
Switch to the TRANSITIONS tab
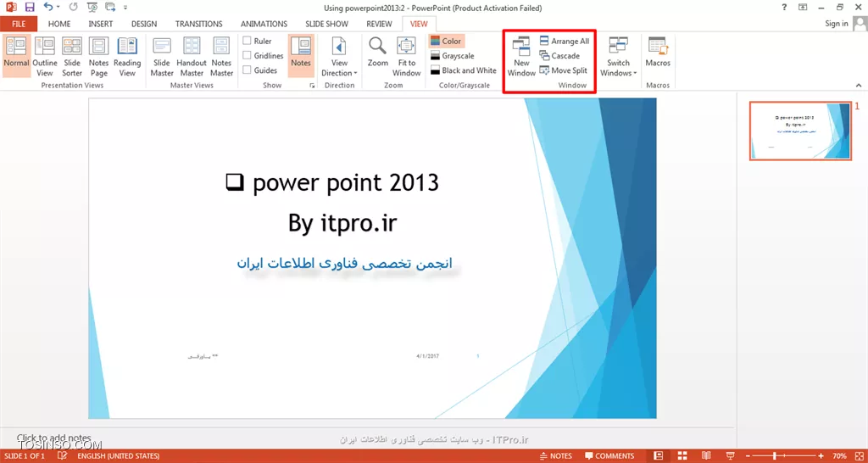coord(198,24)
